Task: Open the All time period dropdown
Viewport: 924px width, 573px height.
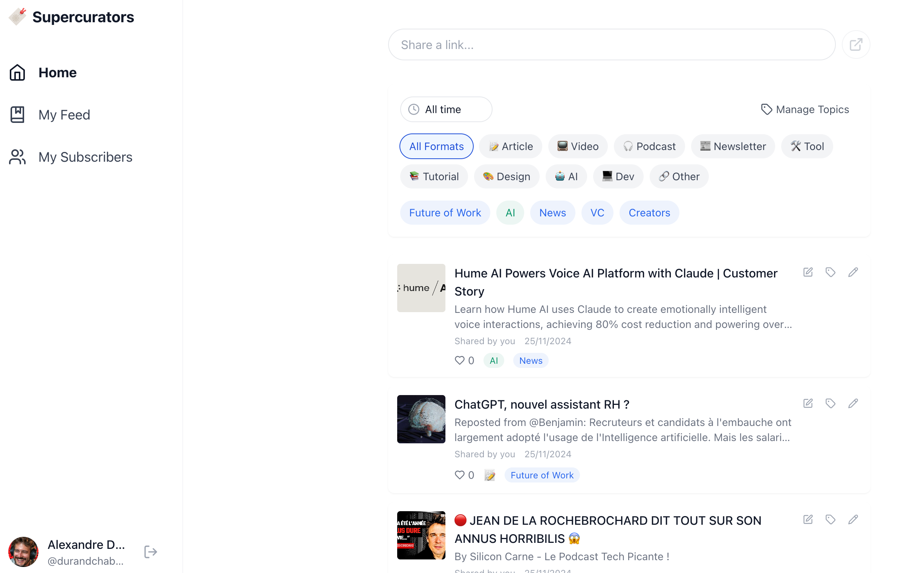Action: [x=446, y=110]
